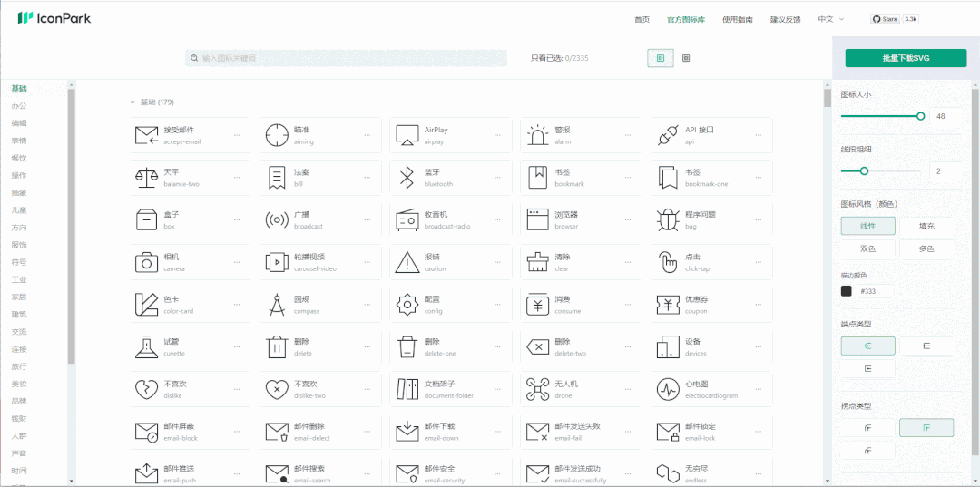Open more options for drone
The image size is (980, 487).
(x=628, y=390)
